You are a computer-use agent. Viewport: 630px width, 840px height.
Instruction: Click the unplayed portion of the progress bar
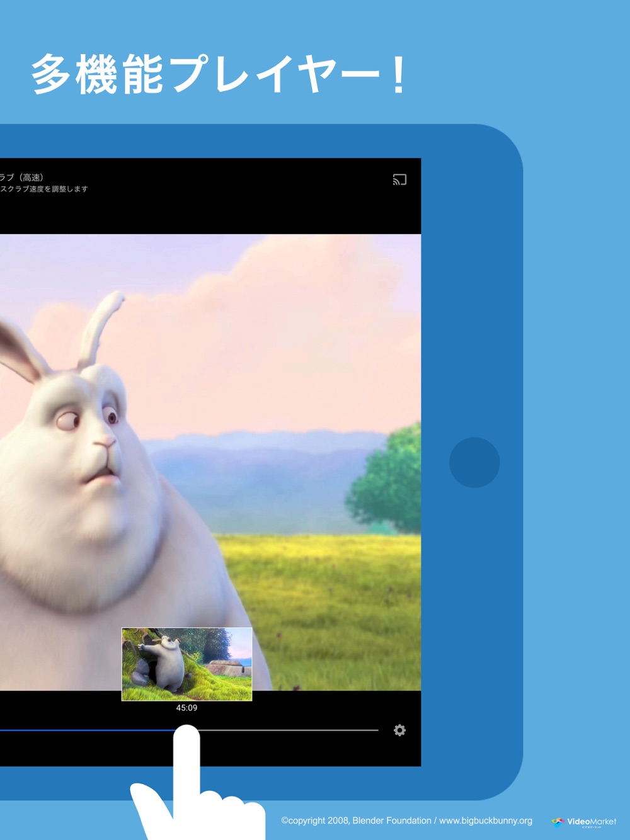point(289,730)
